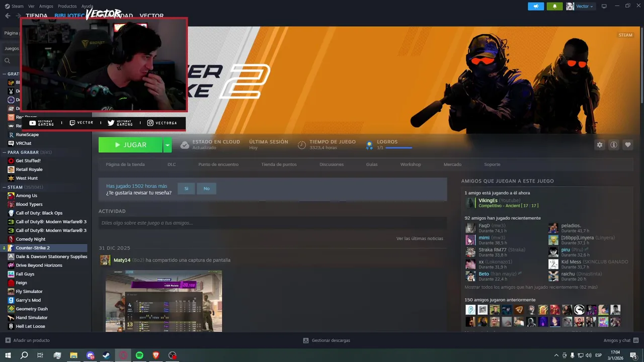Open Maty14's shared screenshot thumbnail

[164, 301]
